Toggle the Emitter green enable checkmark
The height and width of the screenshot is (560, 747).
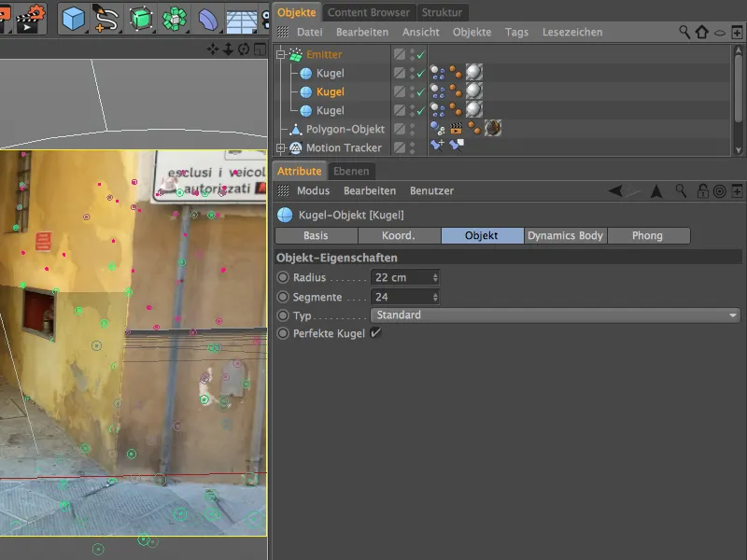(421, 55)
